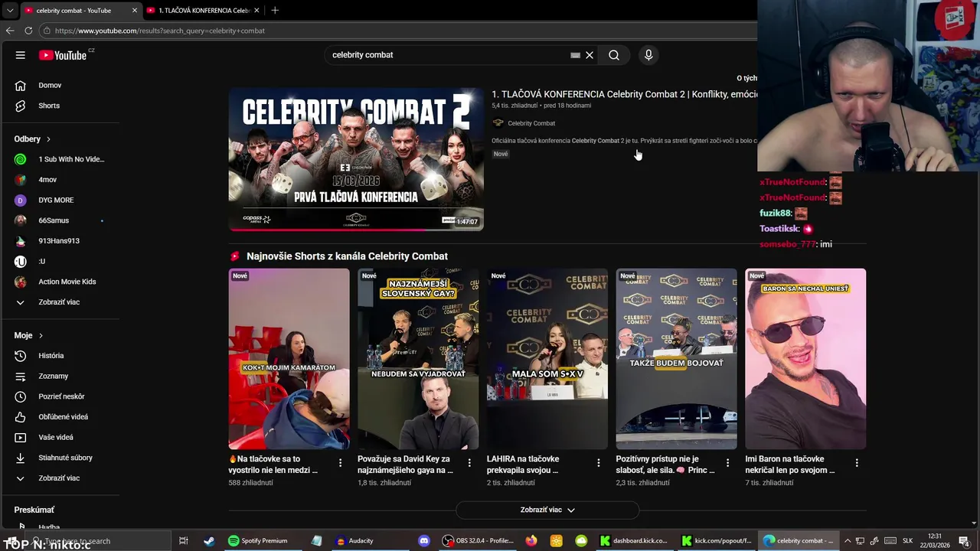
Task: Expand subscriptions with Zobraziť viac under Action Movie Kids
Action: [60, 302]
